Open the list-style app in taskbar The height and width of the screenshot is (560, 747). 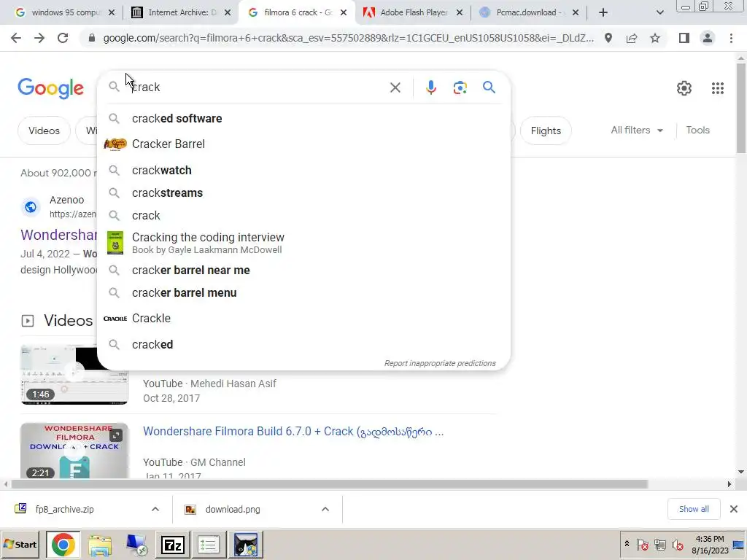tap(209, 544)
